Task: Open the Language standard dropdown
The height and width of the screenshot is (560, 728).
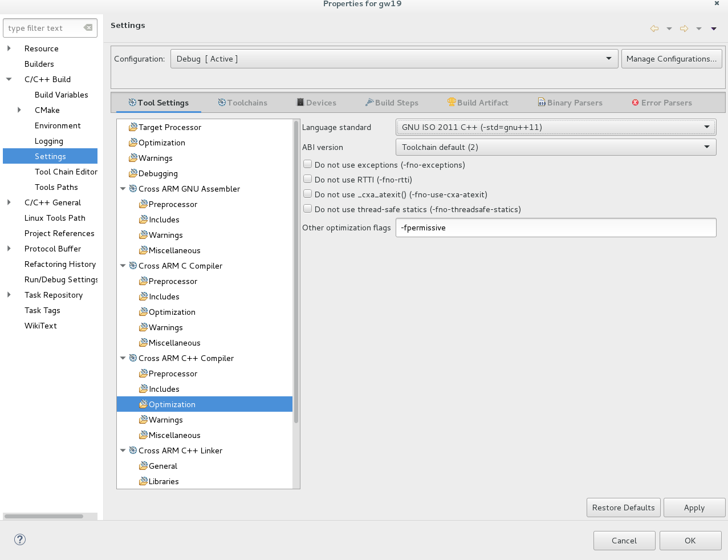Action: click(x=555, y=127)
